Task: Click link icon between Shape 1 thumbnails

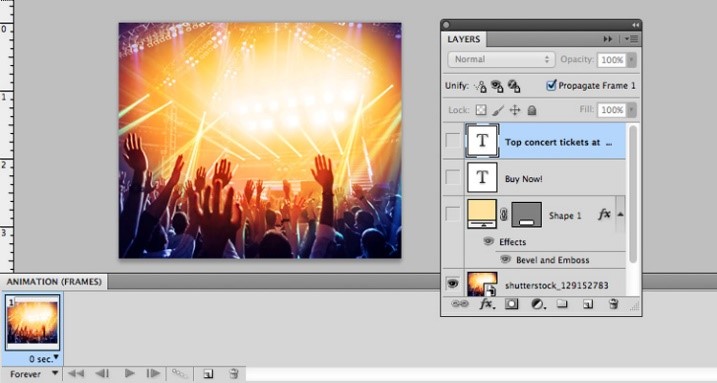Action: point(503,214)
